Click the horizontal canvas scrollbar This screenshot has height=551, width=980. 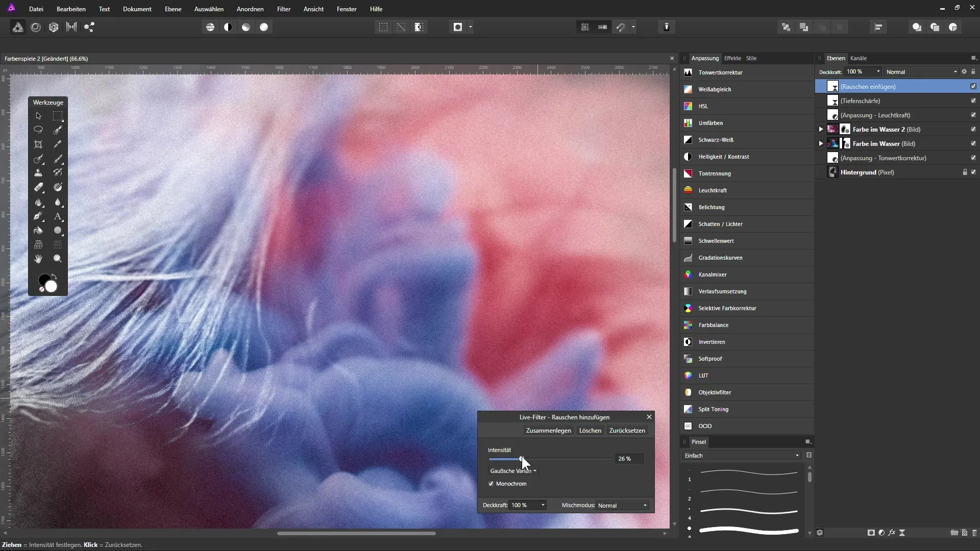click(356, 534)
